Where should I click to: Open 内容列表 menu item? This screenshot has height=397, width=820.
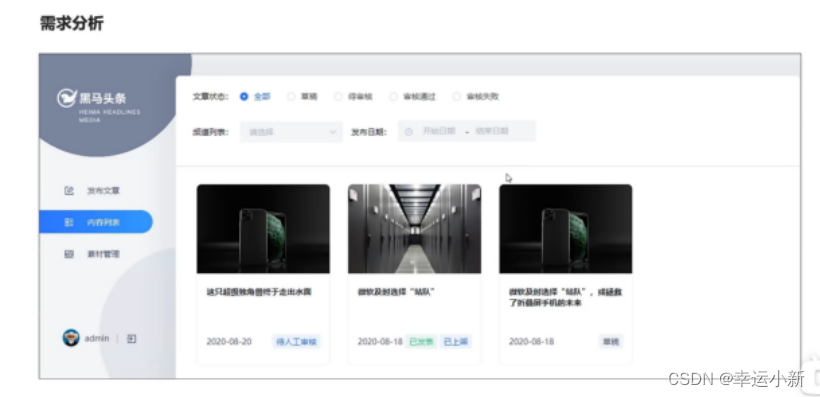[x=96, y=222]
